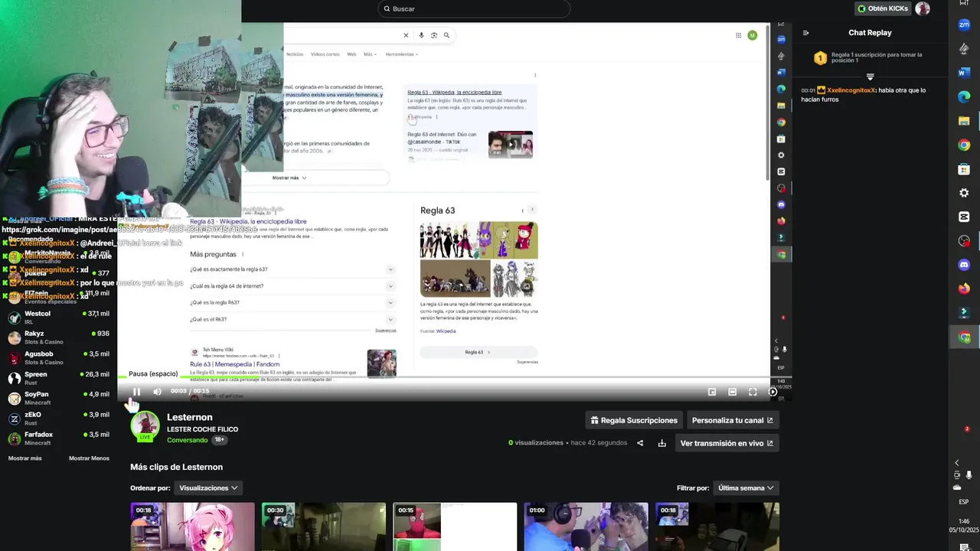Open XxelincognitoX's profile in chat replay
The height and width of the screenshot is (551, 980).
[x=851, y=90]
